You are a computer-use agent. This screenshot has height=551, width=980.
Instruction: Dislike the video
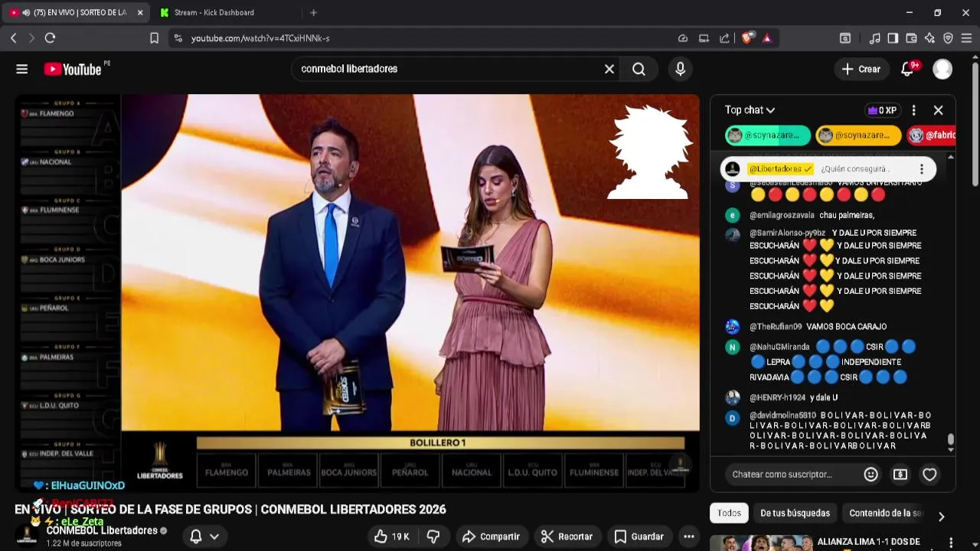tap(433, 536)
